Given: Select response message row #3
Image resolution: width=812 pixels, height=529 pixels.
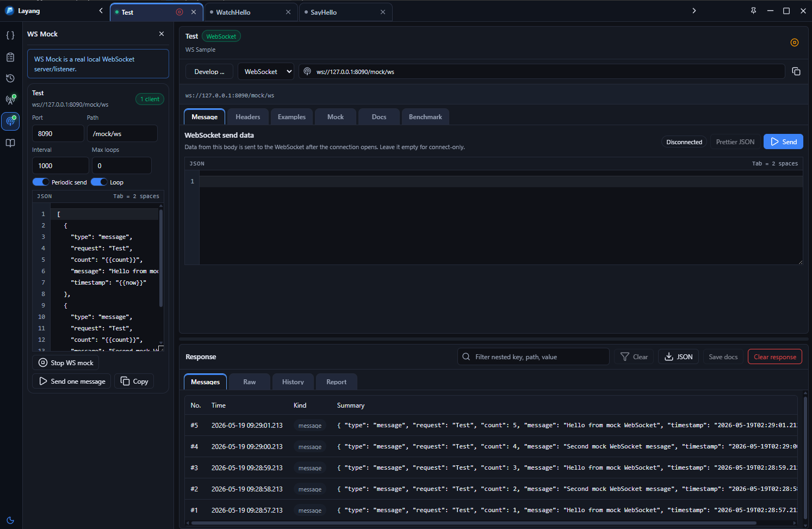Looking at the screenshot, I should pyautogui.click(x=491, y=468).
